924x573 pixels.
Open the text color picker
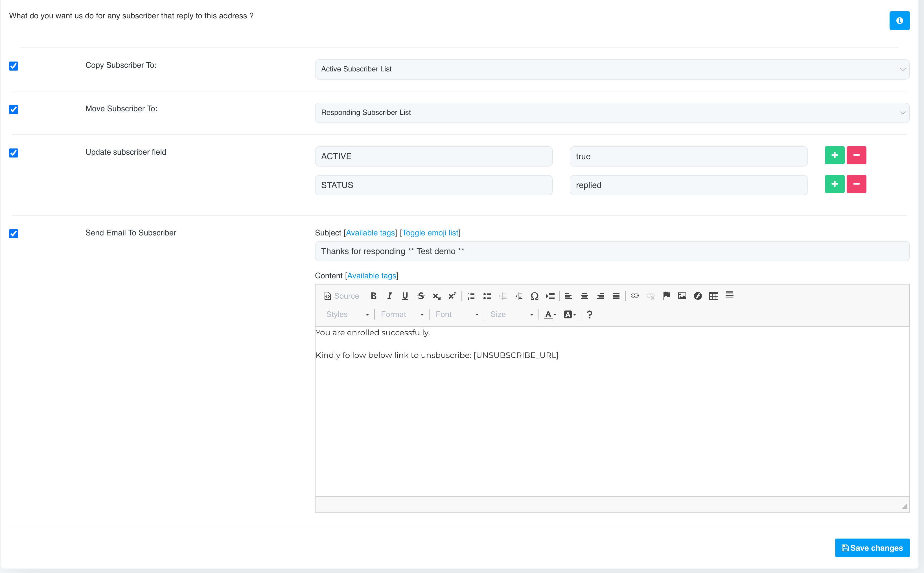point(550,314)
